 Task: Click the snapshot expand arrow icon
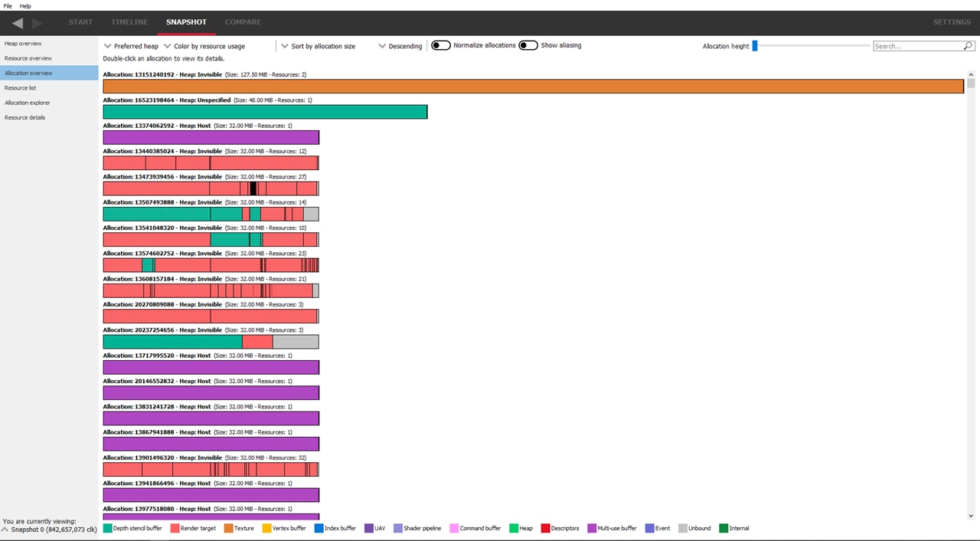click(x=5, y=530)
